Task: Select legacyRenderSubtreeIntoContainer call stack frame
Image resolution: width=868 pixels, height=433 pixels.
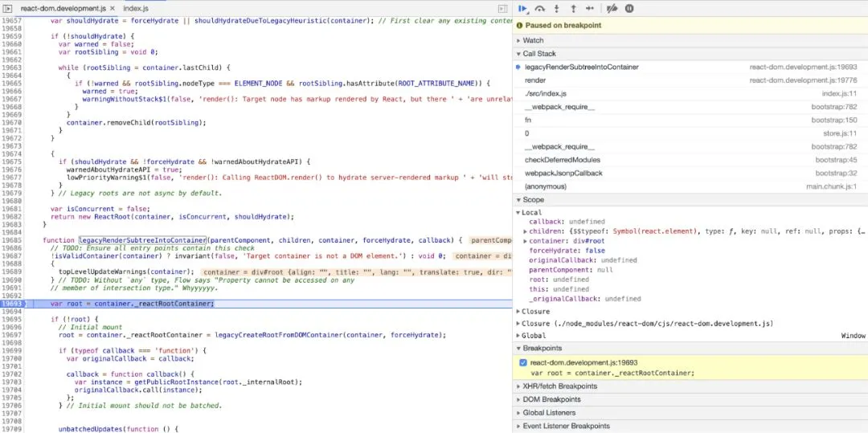Action: click(x=690, y=67)
